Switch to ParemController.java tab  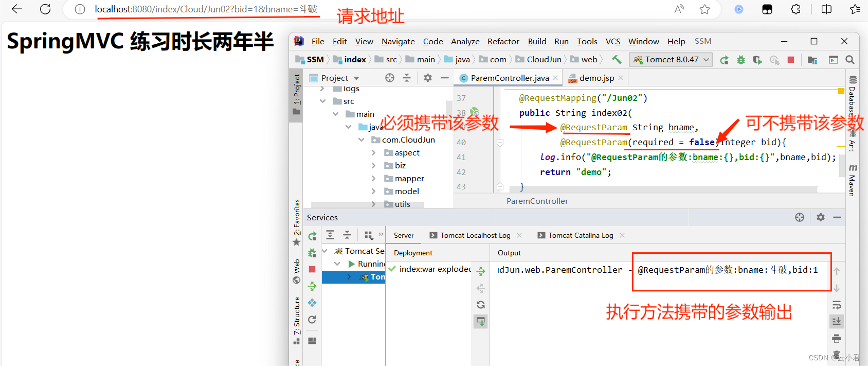[510, 78]
